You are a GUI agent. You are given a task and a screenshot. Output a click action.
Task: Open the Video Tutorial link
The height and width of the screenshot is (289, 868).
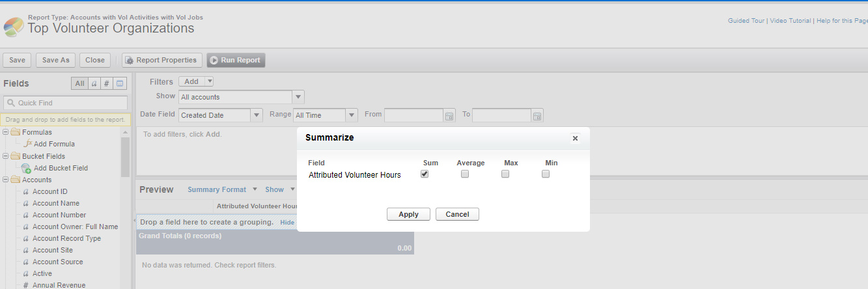[791, 21]
